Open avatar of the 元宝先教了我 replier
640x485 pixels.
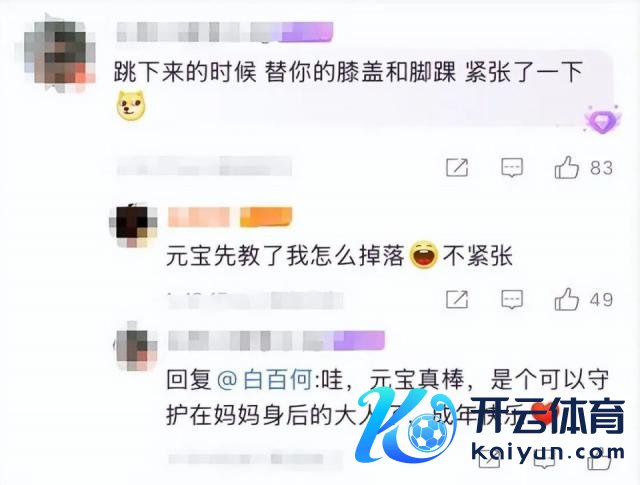(x=133, y=225)
